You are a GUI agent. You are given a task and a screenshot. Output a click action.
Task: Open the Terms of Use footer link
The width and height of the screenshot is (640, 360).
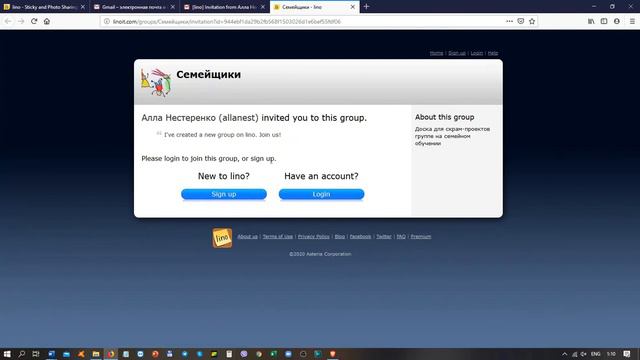(278, 237)
